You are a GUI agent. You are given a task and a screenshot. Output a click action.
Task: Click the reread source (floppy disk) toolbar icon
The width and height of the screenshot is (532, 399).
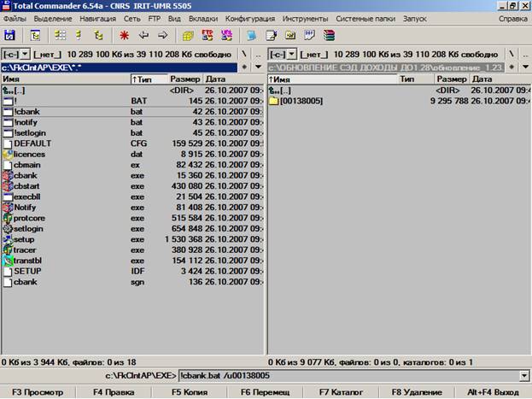pos(9,35)
